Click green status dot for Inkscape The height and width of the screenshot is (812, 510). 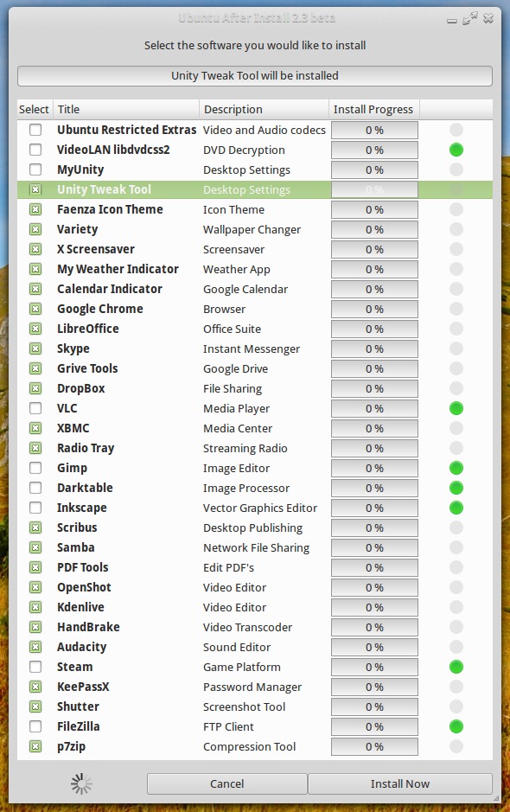coord(456,508)
